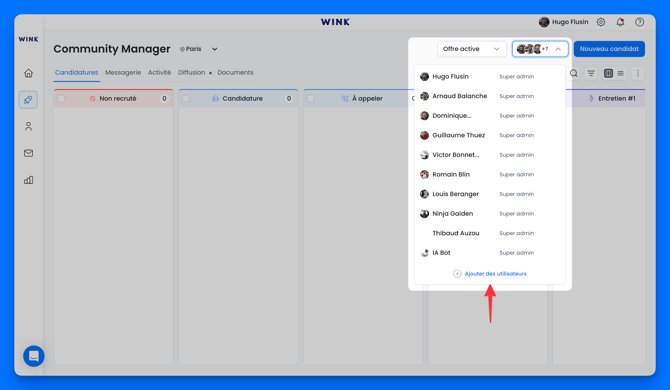Tick the Non recruté column checkbox
Image resolution: width=670 pixels, height=390 pixels.
[61, 99]
